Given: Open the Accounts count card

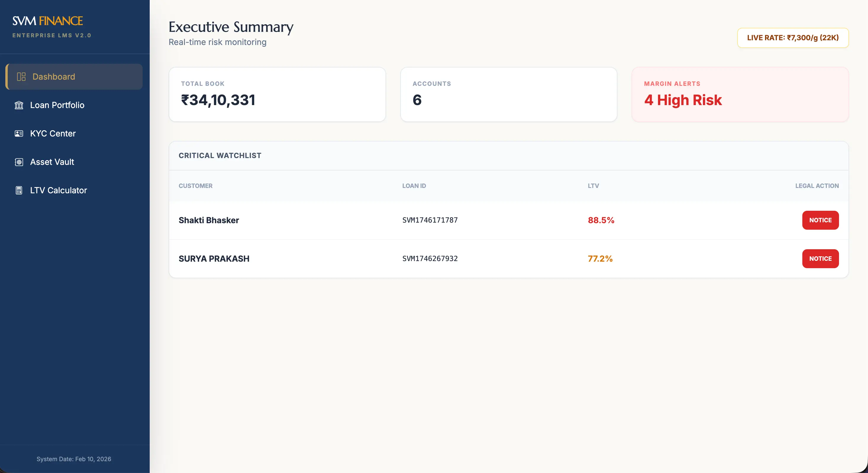Looking at the screenshot, I should (509, 94).
